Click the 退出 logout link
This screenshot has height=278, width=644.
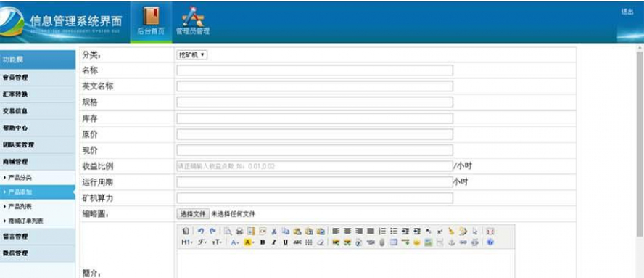click(627, 12)
